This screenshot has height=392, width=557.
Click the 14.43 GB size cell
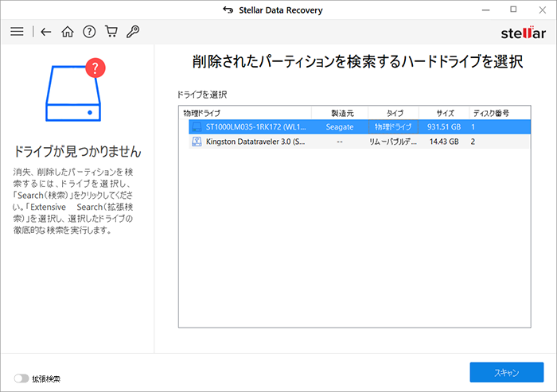[444, 142]
